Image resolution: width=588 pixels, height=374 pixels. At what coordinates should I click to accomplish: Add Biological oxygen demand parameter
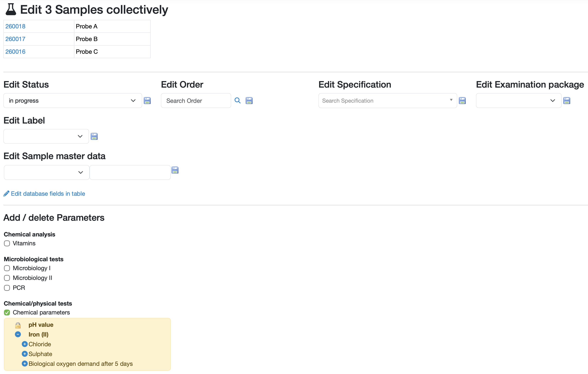coord(25,364)
